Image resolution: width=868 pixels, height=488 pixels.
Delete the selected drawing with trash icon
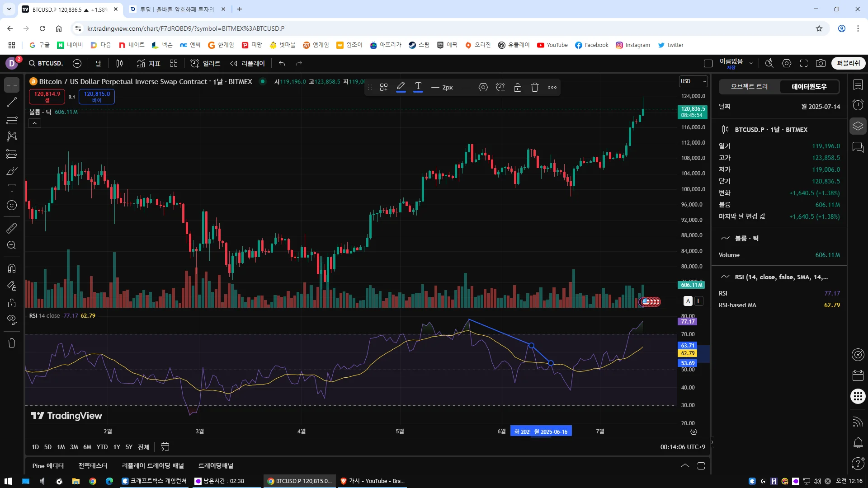tap(535, 87)
